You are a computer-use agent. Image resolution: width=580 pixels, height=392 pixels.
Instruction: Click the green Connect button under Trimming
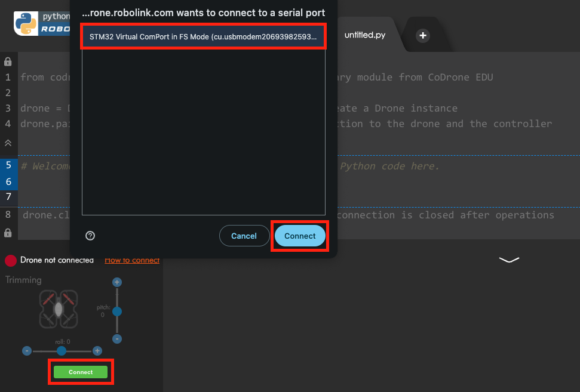coord(81,372)
